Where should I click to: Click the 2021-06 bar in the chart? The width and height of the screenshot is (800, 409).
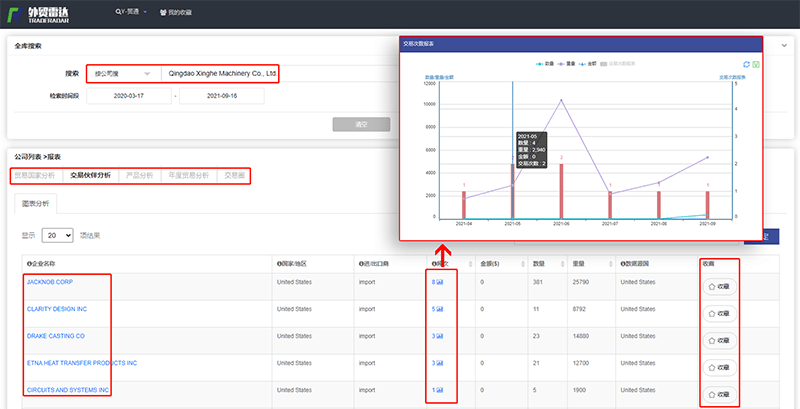pos(561,190)
